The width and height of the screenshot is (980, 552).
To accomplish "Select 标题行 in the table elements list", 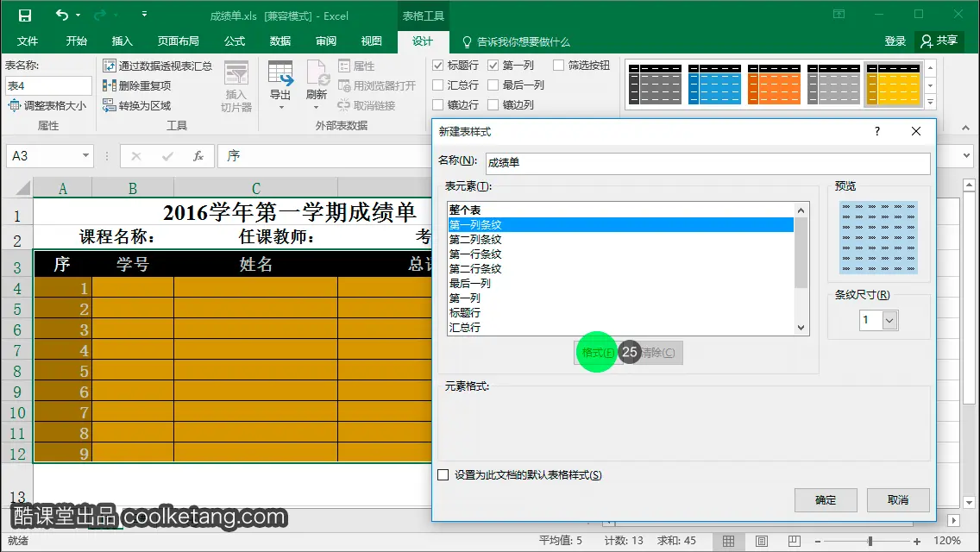I will click(x=620, y=312).
